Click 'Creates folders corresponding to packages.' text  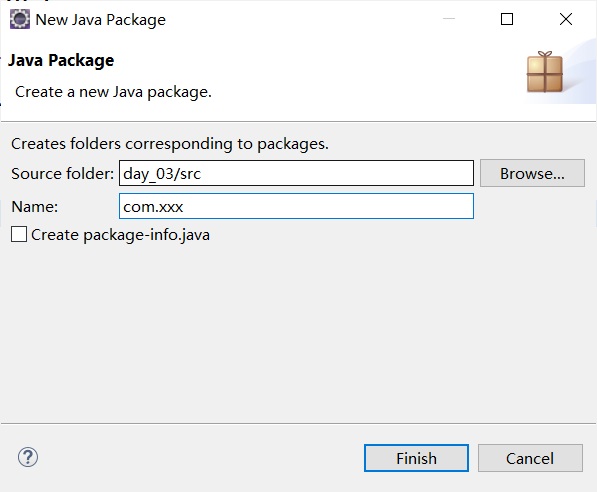point(170,144)
